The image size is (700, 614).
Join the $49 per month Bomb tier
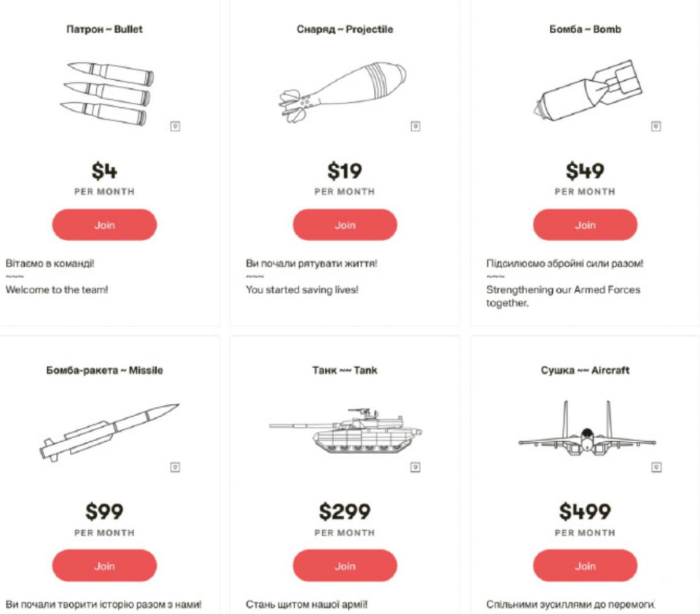tap(585, 225)
